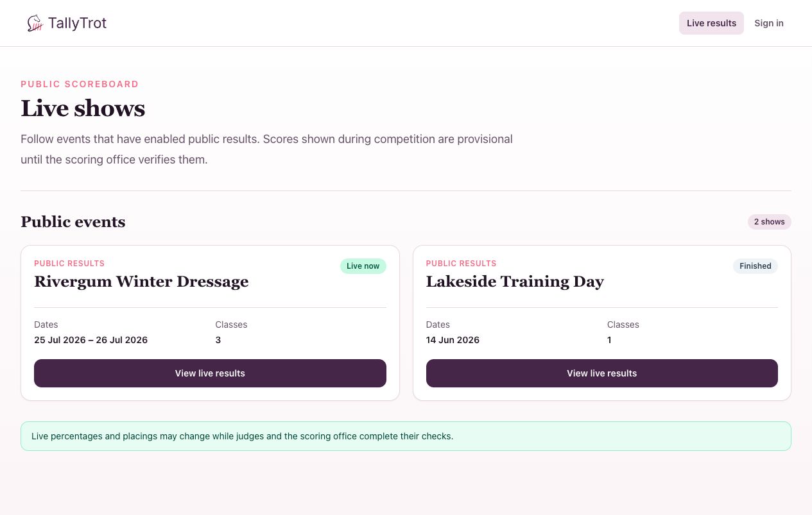Viewport: 812px width, 515px height.
Task: Click the 14 Jun 2026 date value
Action: (x=453, y=340)
